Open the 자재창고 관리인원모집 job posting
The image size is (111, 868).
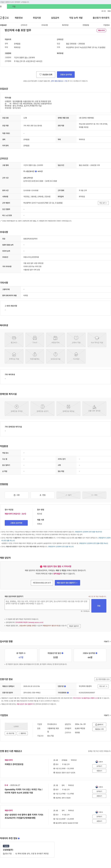14,764
